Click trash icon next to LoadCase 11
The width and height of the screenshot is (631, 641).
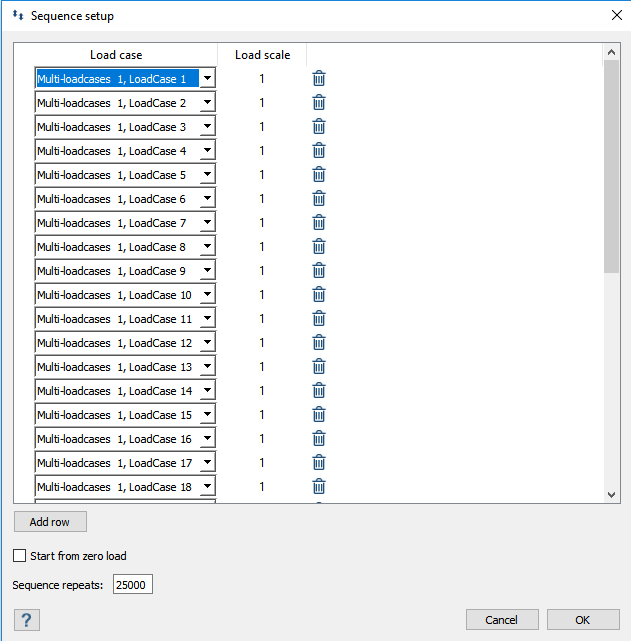click(x=319, y=319)
